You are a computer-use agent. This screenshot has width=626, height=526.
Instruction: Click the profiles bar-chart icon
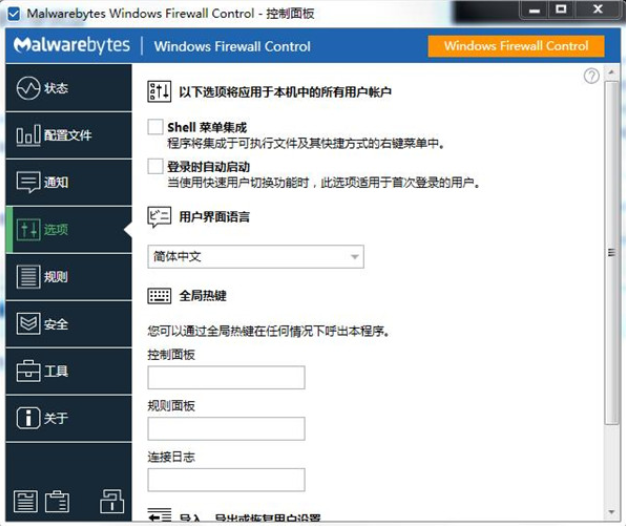tap(28, 135)
